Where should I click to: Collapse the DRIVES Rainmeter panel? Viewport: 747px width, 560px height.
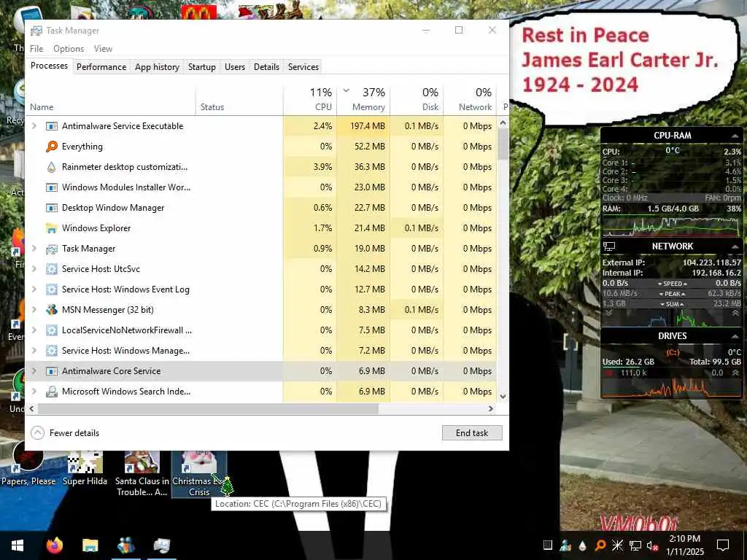pos(735,336)
